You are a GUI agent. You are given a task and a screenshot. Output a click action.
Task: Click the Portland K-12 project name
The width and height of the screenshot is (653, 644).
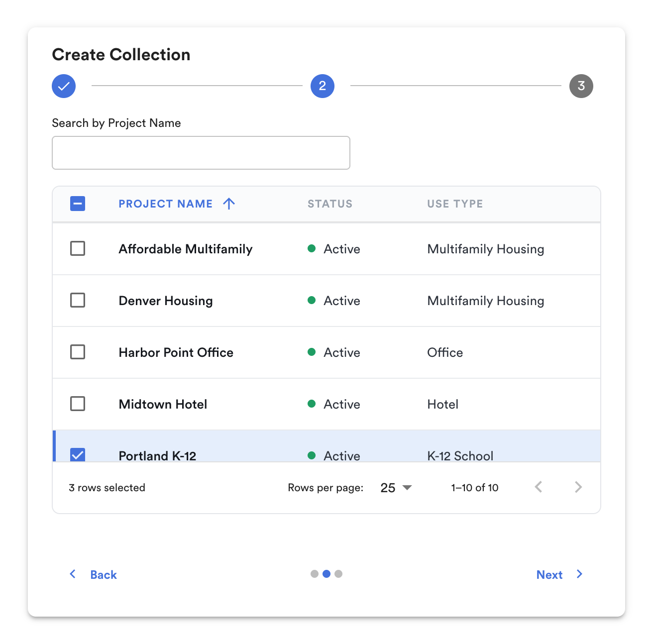(x=157, y=455)
